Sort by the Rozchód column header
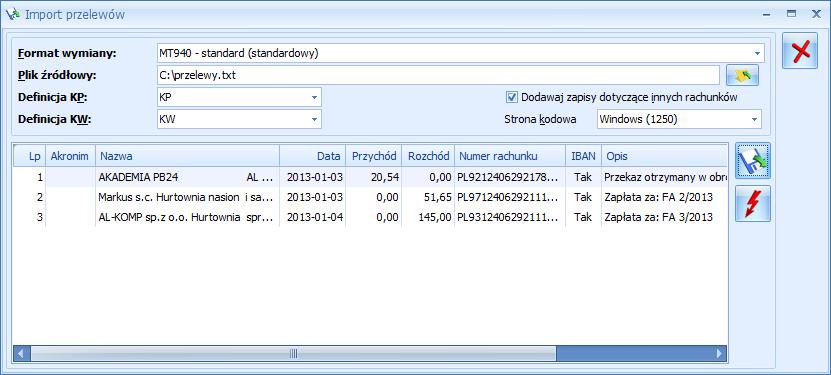Viewport: 831px width, 375px height. click(x=428, y=156)
